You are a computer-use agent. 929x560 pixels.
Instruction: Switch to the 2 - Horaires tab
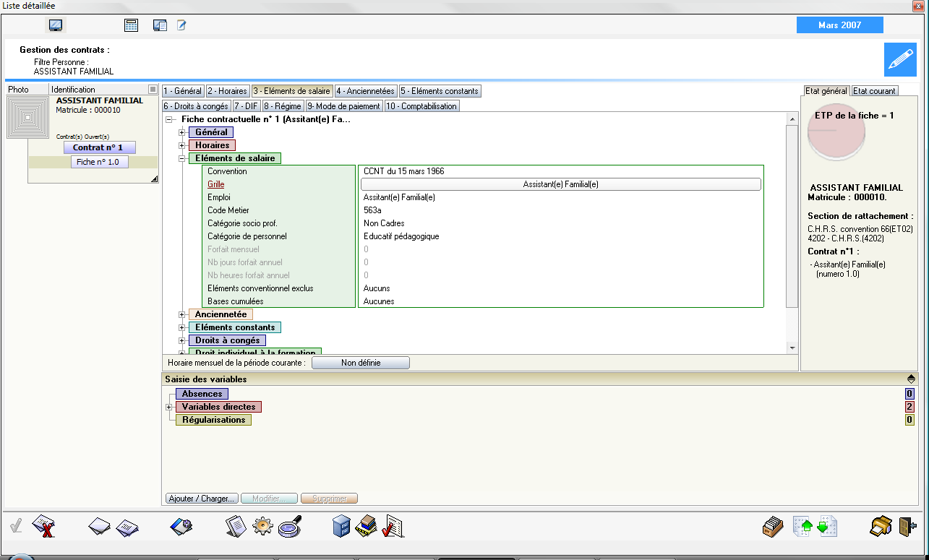click(228, 91)
